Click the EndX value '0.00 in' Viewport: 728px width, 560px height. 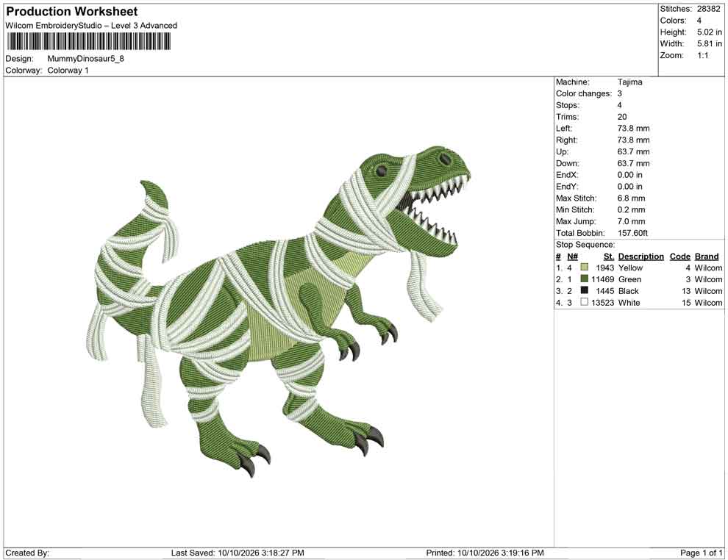pyautogui.click(x=630, y=175)
